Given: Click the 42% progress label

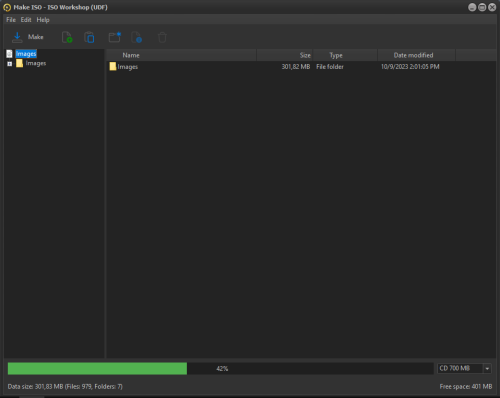Looking at the screenshot, I should coord(222,369).
